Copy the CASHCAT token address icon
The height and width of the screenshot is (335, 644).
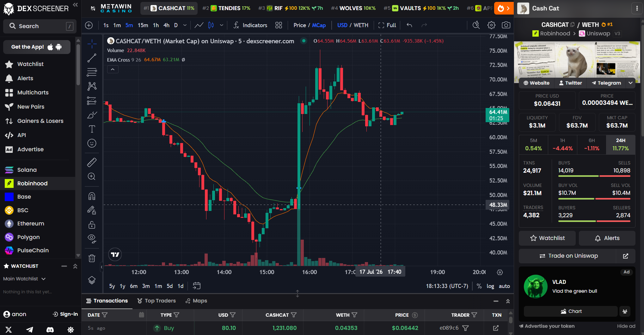tap(572, 25)
